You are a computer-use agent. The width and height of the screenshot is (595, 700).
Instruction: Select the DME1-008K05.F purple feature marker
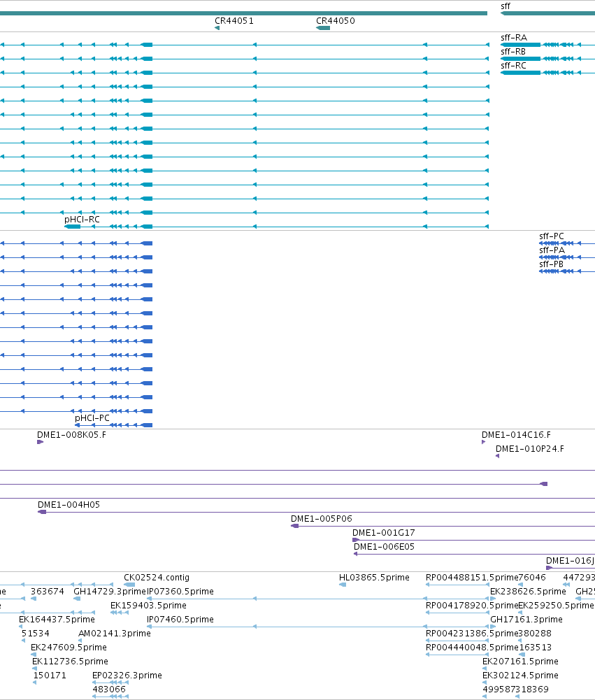40,442
